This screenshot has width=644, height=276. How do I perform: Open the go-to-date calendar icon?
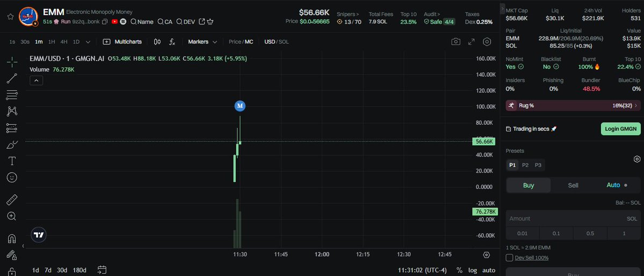[x=102, y=270]
